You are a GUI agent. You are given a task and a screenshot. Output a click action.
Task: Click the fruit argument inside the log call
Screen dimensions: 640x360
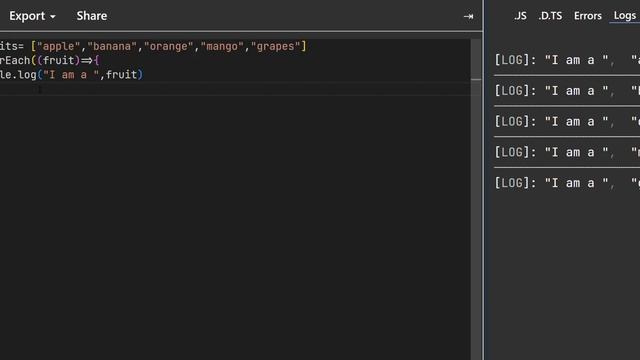[122, 75]
